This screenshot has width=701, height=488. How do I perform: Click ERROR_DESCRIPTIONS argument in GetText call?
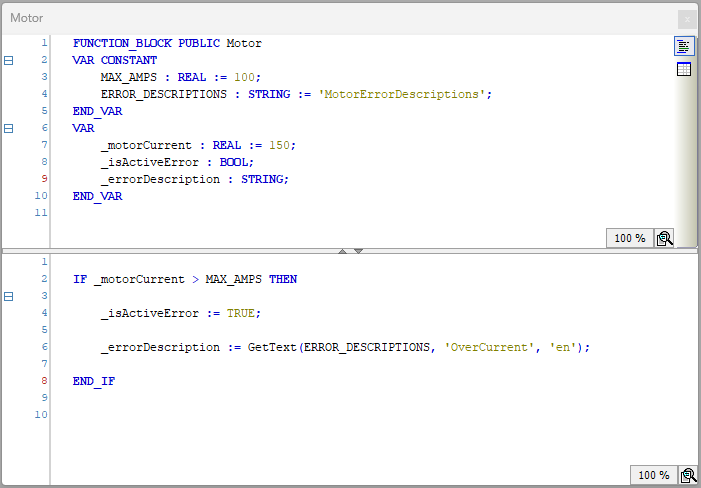click(x=367, y=348)
